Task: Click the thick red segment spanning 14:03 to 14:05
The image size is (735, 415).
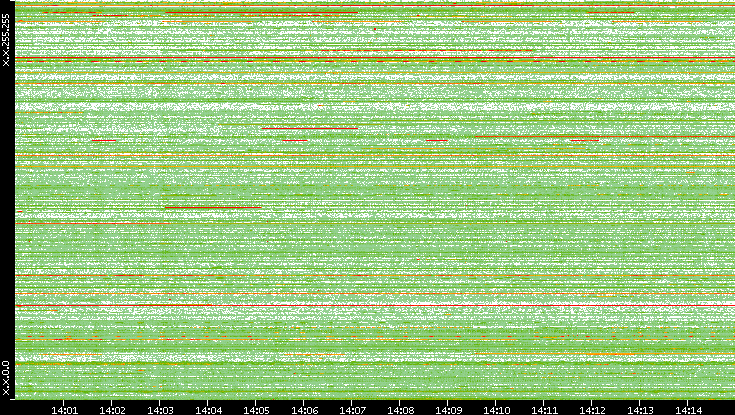Action: click(213, 207)
